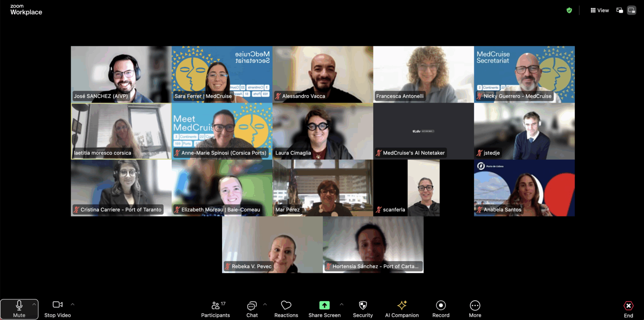Click the highlighted mini-window icon in the top corner
This screenshot has height=320, width=644.
pyautogui.click(x=631, y=10)
